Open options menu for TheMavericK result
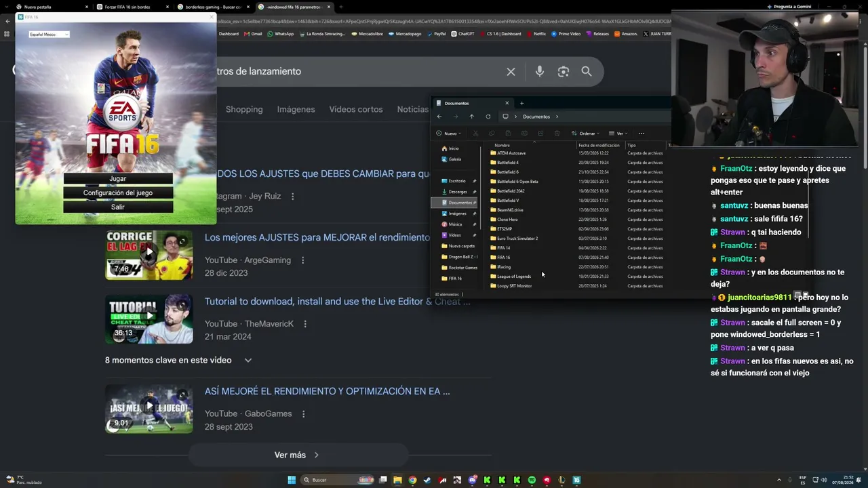The height and width of the screenshot is (488, 868). pos(305,324)
